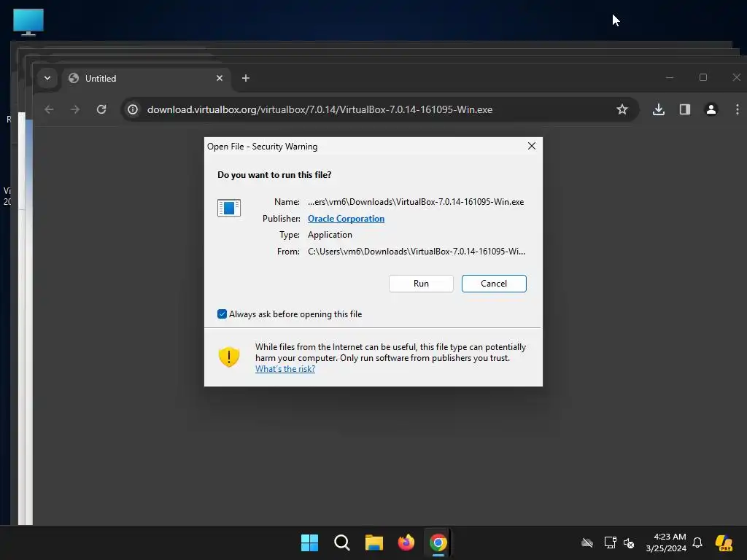The image size is (747, 560).
Task: Open the notification bell icon
Action: click(x=697, y=542)
